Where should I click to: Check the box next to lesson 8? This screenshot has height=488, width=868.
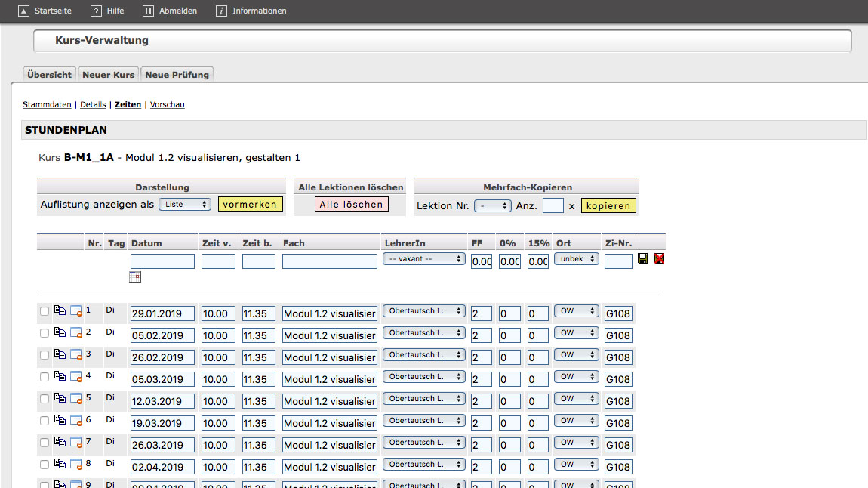click(45, 465)
